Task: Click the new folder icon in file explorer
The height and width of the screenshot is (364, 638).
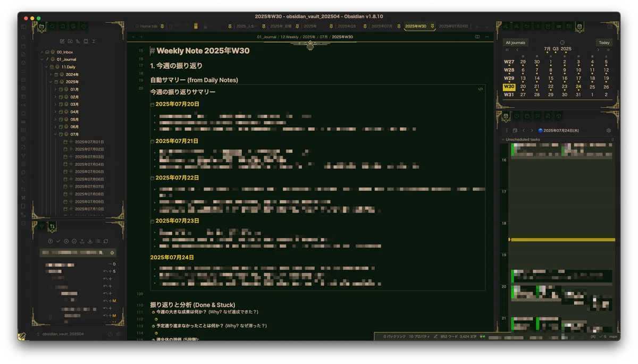Action: 70,41
